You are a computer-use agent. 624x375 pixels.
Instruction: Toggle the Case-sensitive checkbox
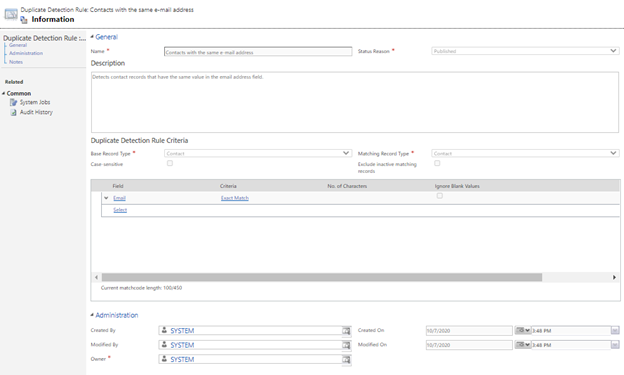(170, 163)
